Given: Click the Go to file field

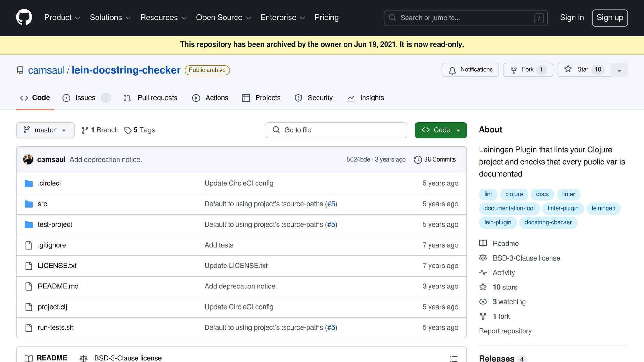Looking at the screenshot, I should click(x=336, y=130).
